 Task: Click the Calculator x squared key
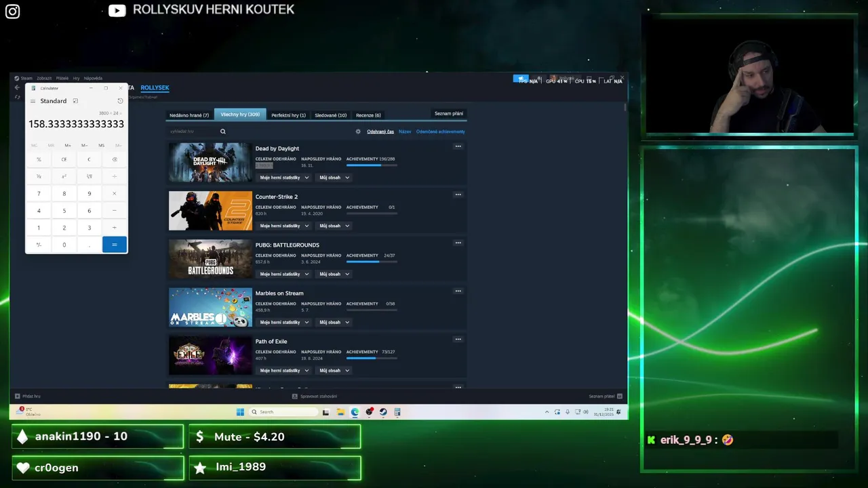pos(64,176)
